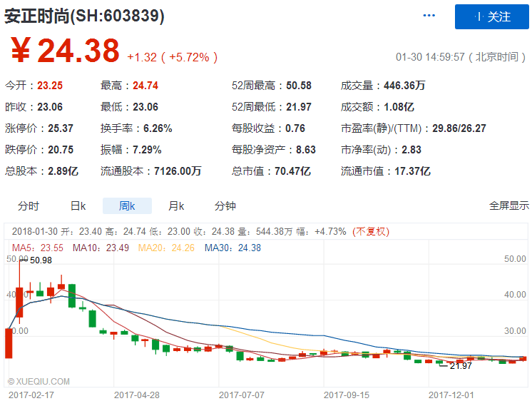
Task: Click the 幅: +4.73% readout
Action: coord(321,232)
